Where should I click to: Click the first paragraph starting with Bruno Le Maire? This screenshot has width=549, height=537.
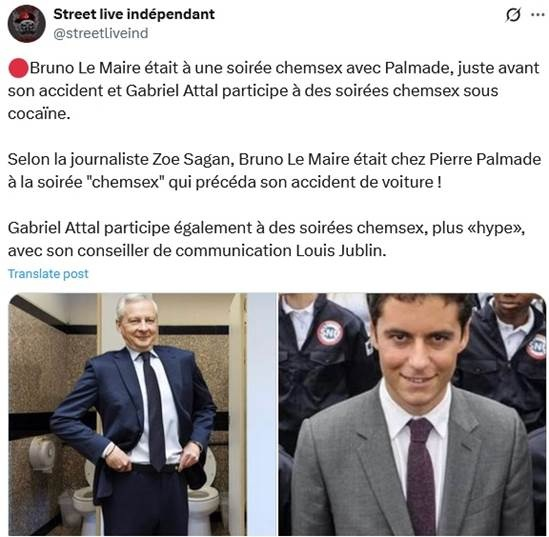pos(274,91)
